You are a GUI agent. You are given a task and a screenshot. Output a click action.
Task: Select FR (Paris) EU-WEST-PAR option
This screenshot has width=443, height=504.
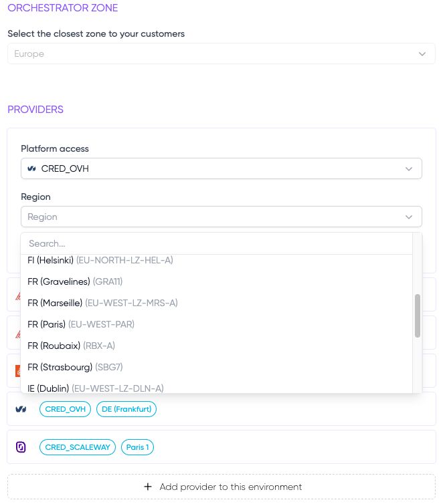[x=81, y=324]
